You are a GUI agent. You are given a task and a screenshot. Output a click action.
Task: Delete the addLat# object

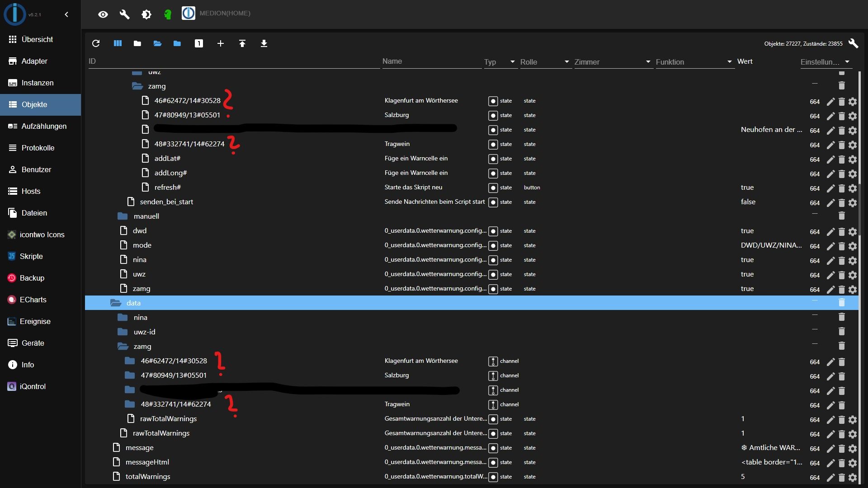point(842,160)
